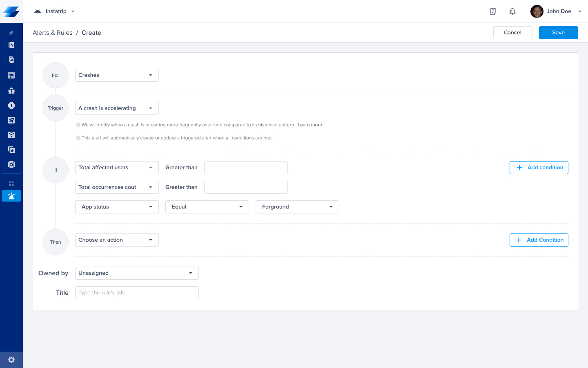
Task: Click the 'Trigger' step circle
Action: (56, 108)
